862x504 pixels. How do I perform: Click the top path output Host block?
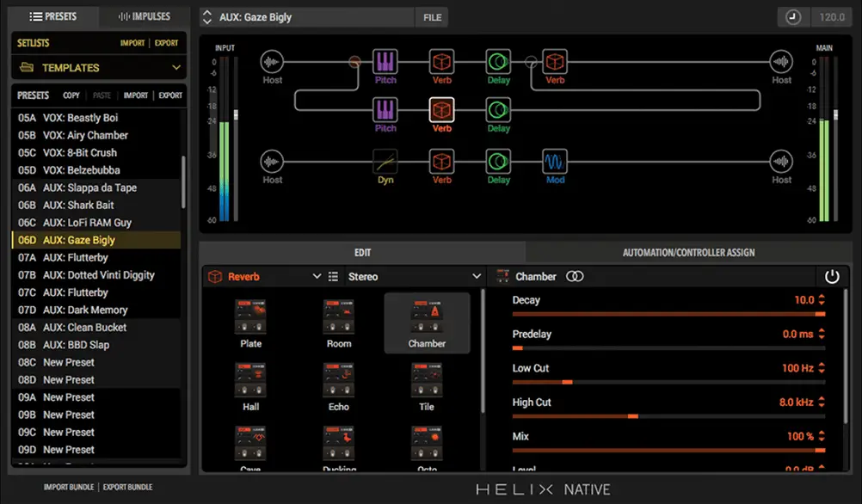click(780, 62)
